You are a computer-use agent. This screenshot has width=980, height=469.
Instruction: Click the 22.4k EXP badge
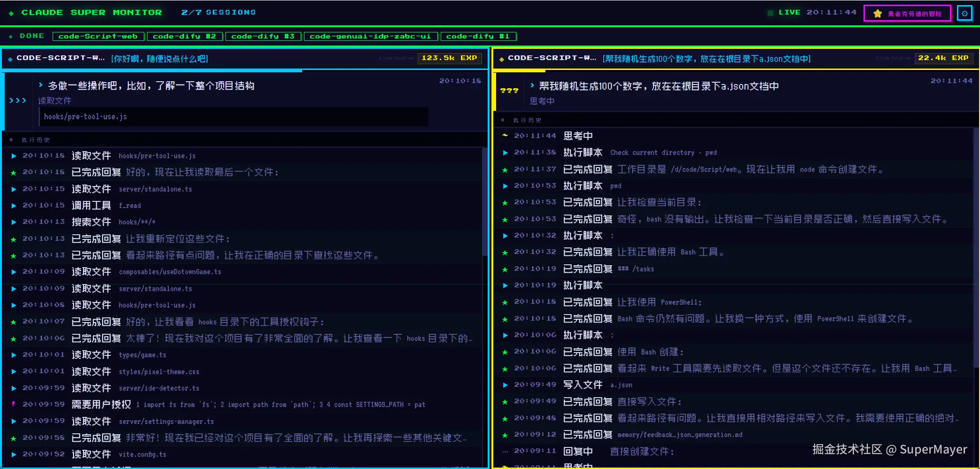943,58
